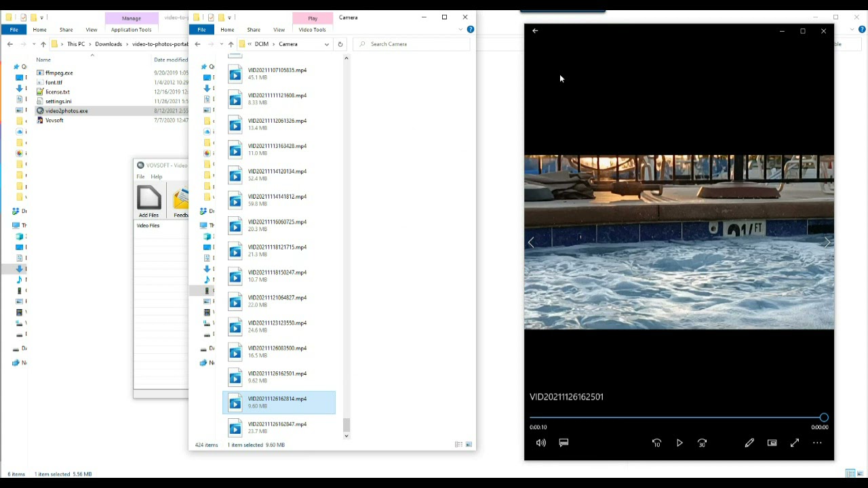Select license.txt in Downloads window
The image size is (868, 488).
58,91
